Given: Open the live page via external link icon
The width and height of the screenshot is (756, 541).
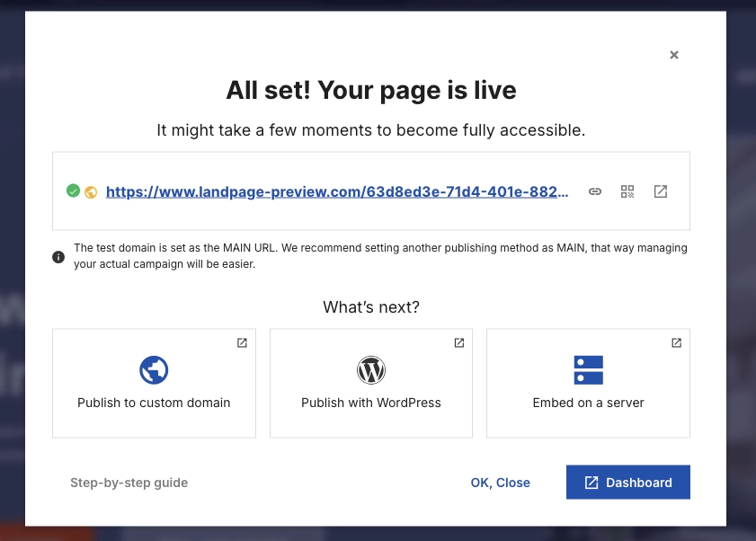Looking at the screenshot, I should coord(661,191).
